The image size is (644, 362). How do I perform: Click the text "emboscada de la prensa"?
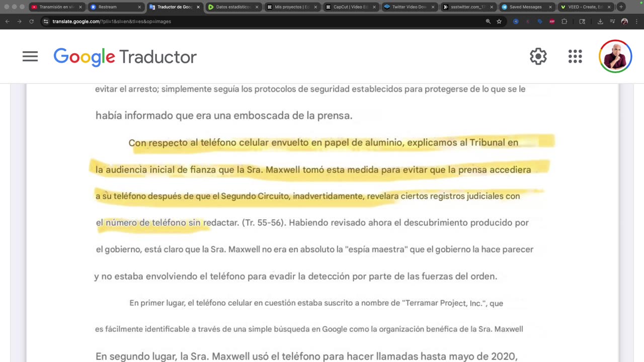click(x=293, y=116)
